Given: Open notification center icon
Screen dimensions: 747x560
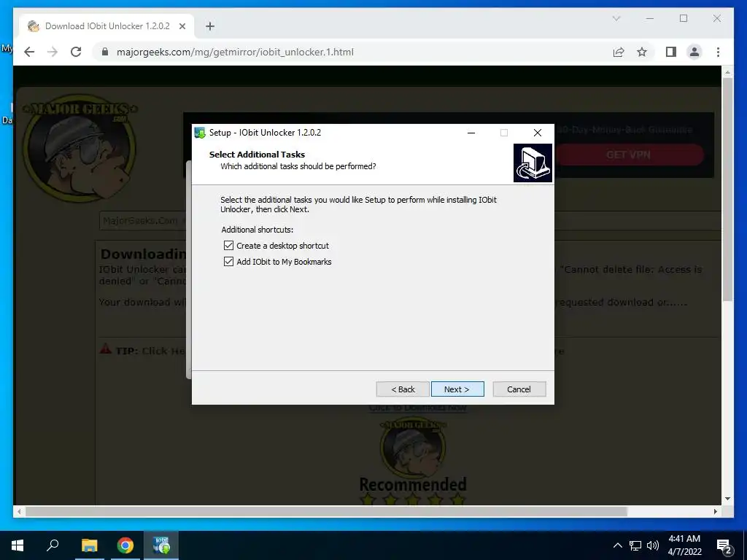Looking at the screenshot, I should pos(724,546).
